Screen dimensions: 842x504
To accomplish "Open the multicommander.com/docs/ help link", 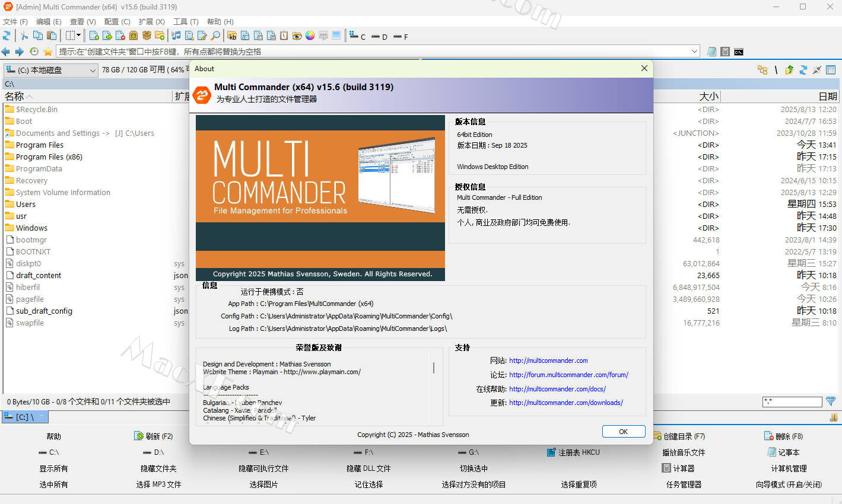I will pyautogui.click(x=557, y=389).
